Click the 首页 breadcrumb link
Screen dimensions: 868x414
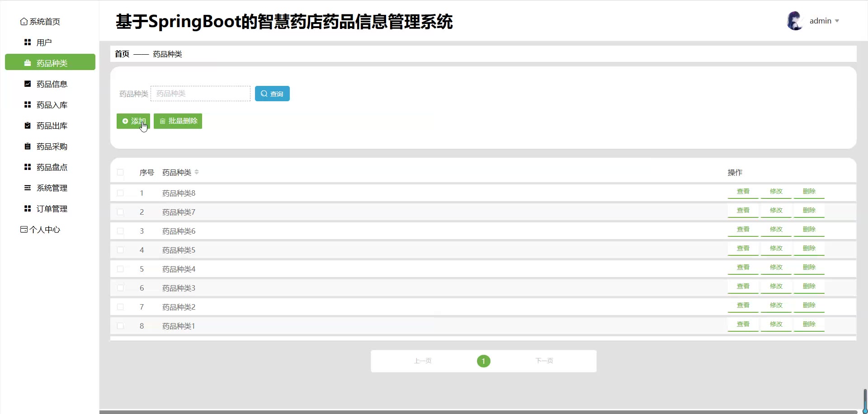pos(122,54)
